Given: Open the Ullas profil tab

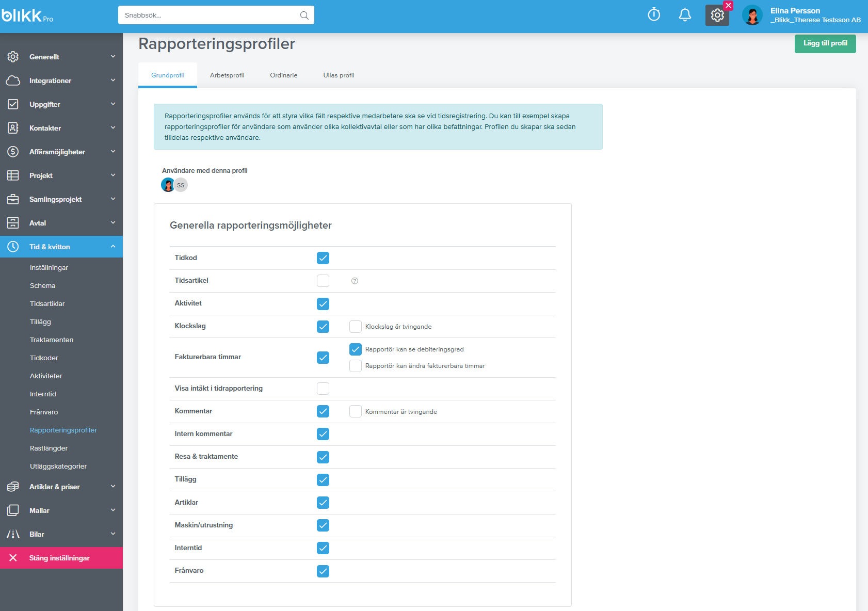Looking at the screenshot, I should [x=339, y=75].
